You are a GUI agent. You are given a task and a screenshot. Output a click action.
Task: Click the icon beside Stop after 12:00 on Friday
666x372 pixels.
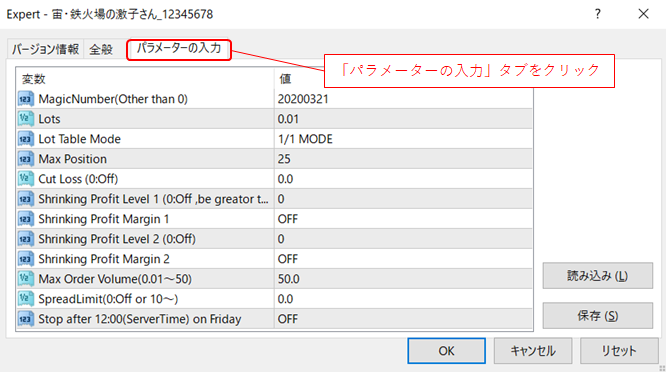tap(25, 319)
